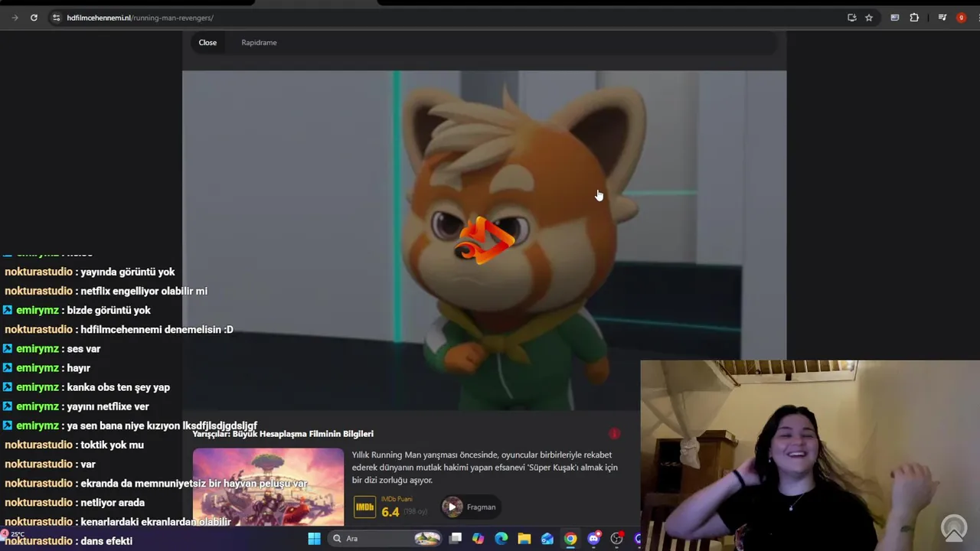Viewport: 980px width, 551px height.
Task: Open the Extensions puzzle menu
Action: pyautogui.click(x=914, y=18)
